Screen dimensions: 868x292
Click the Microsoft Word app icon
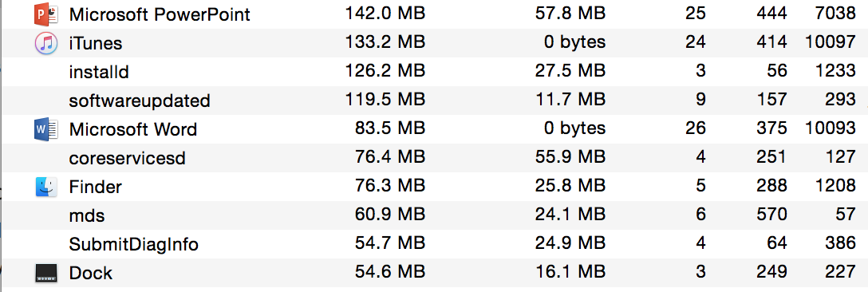[46, 130]
